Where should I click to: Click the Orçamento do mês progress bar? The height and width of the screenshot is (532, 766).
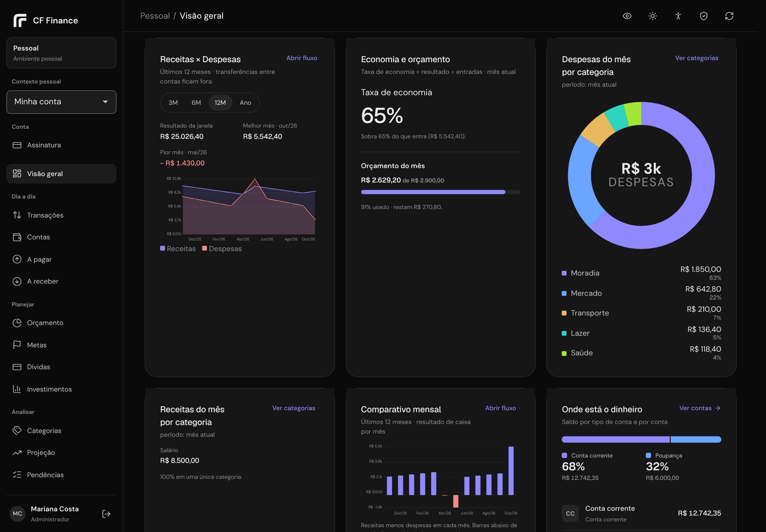pyautogui.click(x=440, y=192)
